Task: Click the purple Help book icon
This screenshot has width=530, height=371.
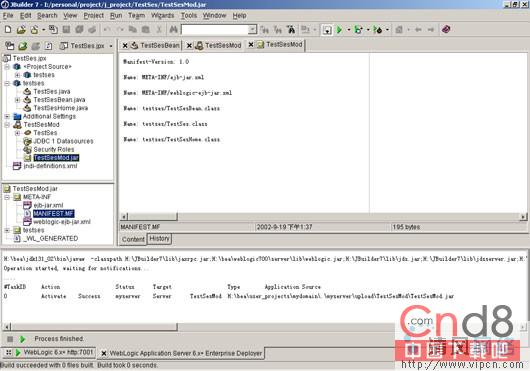Action: 446,29
